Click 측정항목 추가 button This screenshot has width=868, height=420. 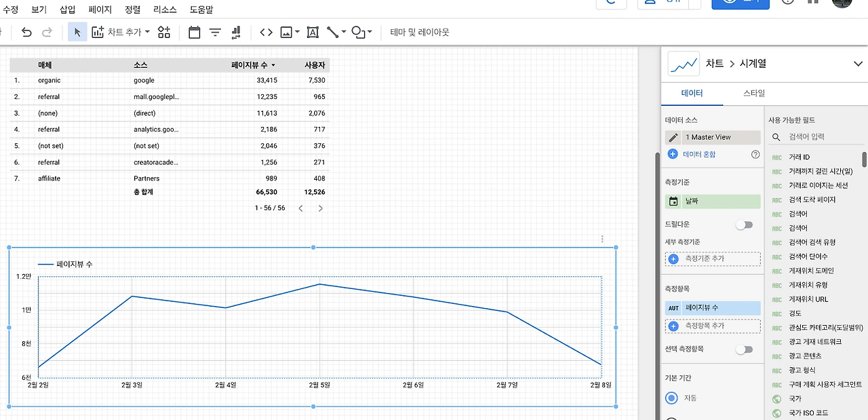(713, 326)
